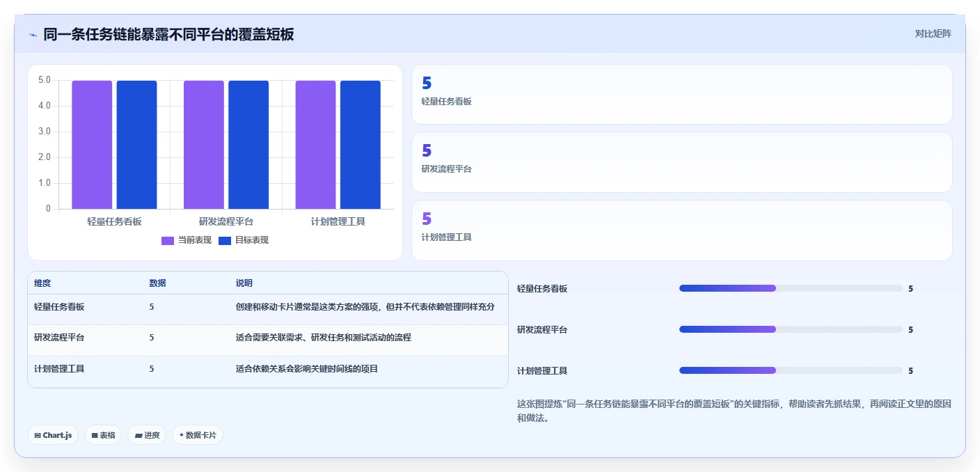
Task: Click the 数据卡片 tag
Action: tap(198, 435)
